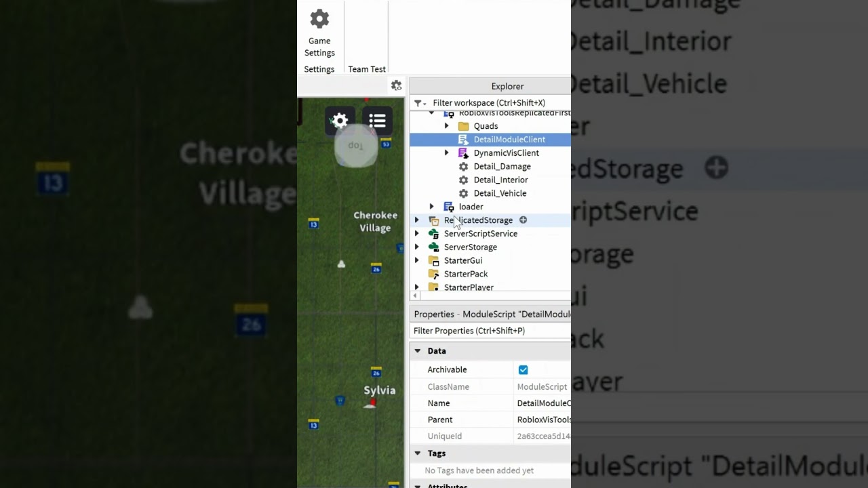Expand StarterGui in Explorer
The image size is (868, 488).
click(x=416, y=260)
